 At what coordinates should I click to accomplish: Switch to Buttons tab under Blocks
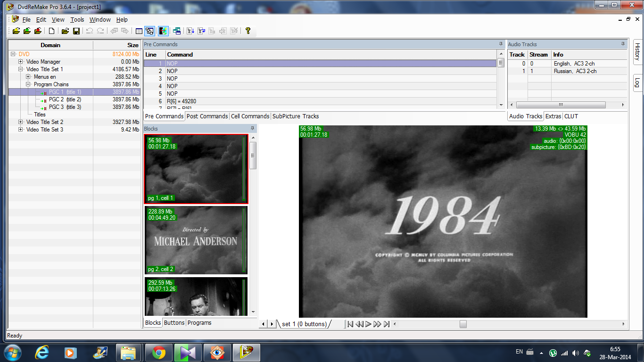[x=174, y=323]
